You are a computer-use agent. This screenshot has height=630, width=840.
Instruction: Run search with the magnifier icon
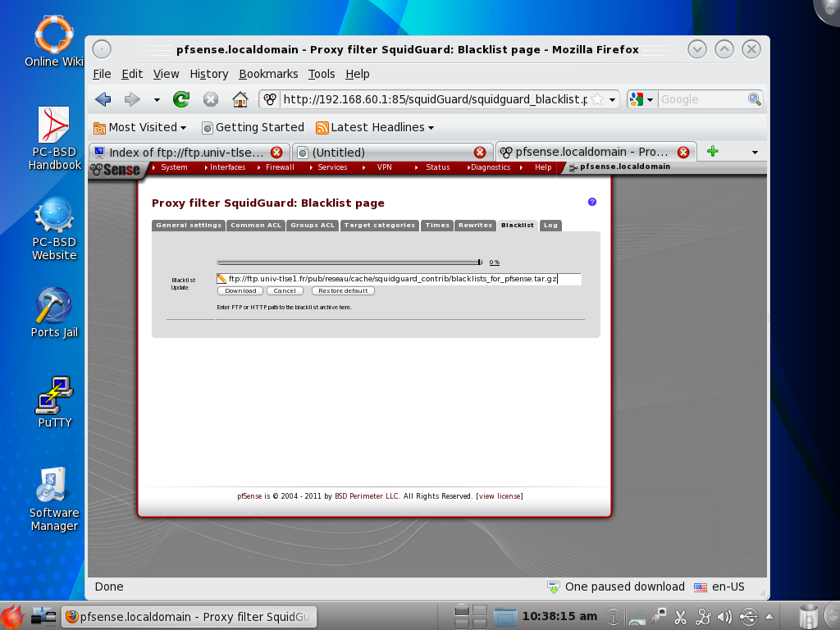755,99
